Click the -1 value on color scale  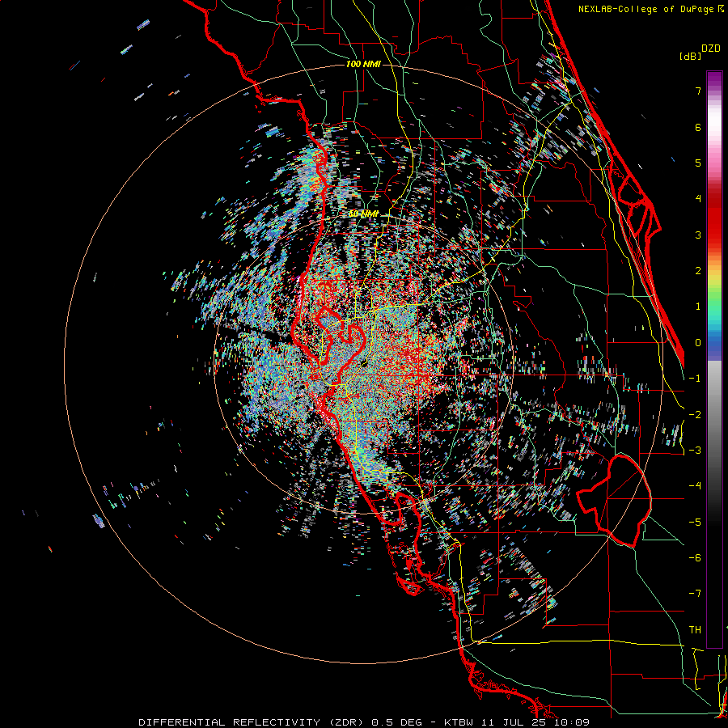pyautogui.click(x=695, y=379)
